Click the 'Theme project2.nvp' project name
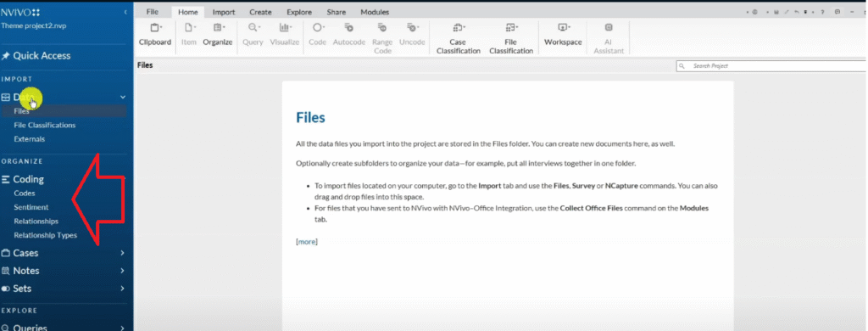The height and width of the screenshot is (331, 868). (34, 25)
